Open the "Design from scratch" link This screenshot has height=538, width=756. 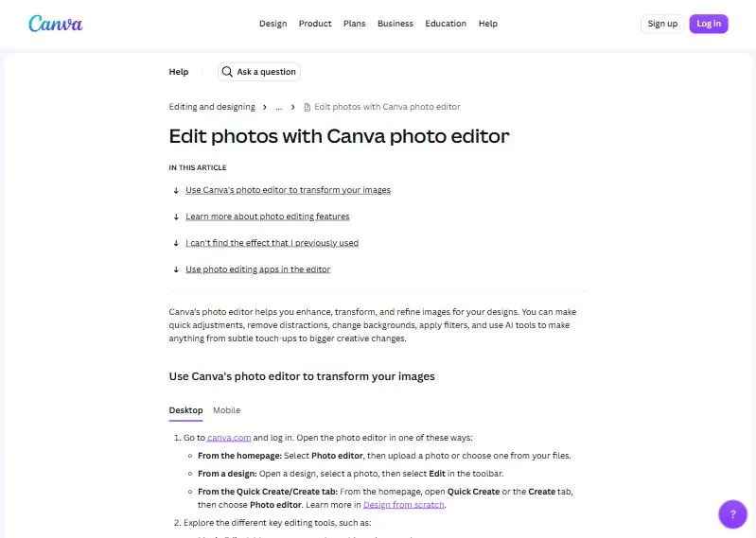click(404, 505)
